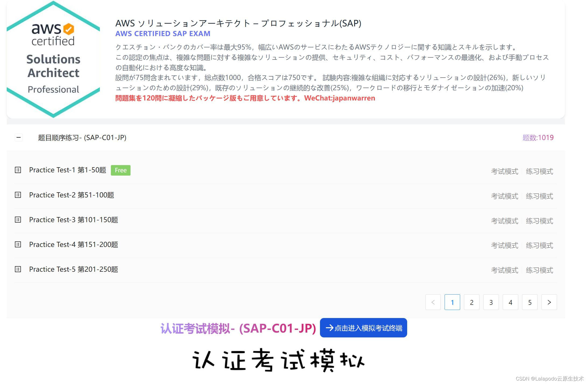The width and height of the screenshot is (588, 384).
Task: Start 练习模式 for Practice Test-4
Action: (539, 245)
